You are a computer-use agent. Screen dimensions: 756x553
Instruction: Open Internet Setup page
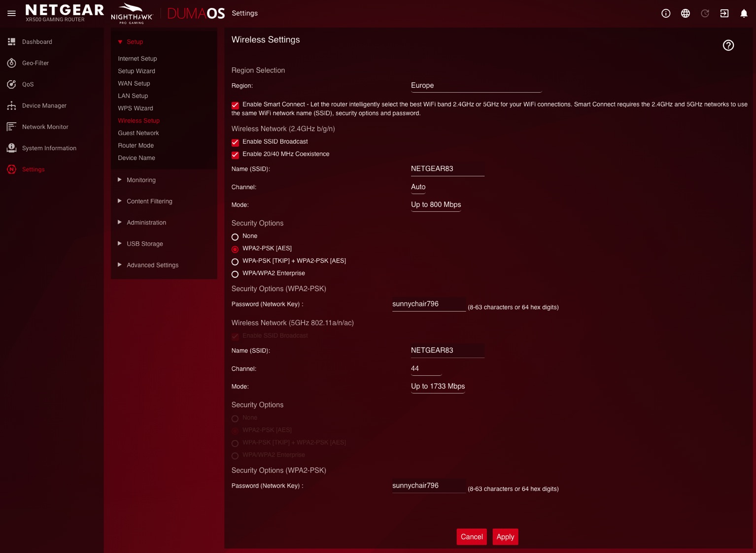[x=137, y=59]
